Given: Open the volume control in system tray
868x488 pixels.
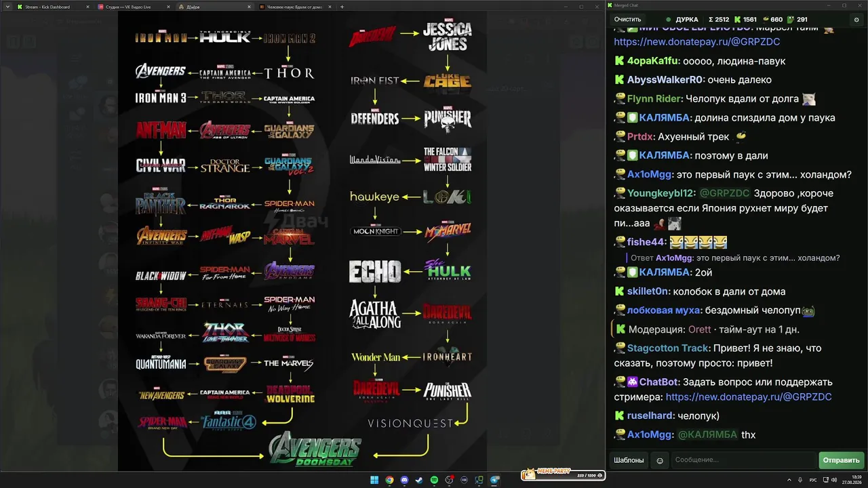Looking at the screenshot, I should click(x=833, y=481).
